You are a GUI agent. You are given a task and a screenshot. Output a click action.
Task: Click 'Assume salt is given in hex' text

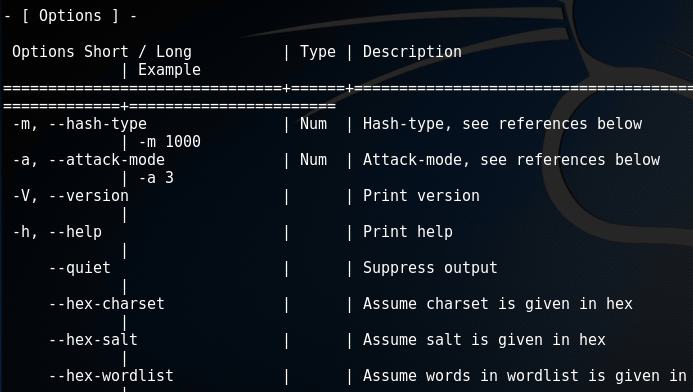point(484,339)
